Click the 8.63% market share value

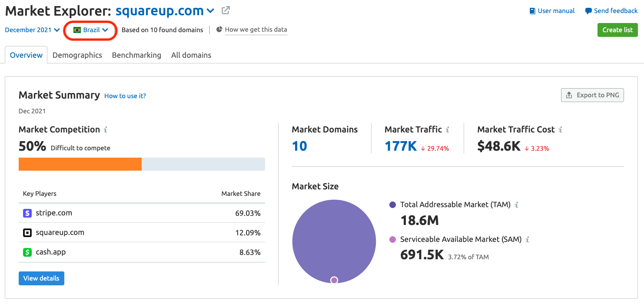click(x=250, y=252)
